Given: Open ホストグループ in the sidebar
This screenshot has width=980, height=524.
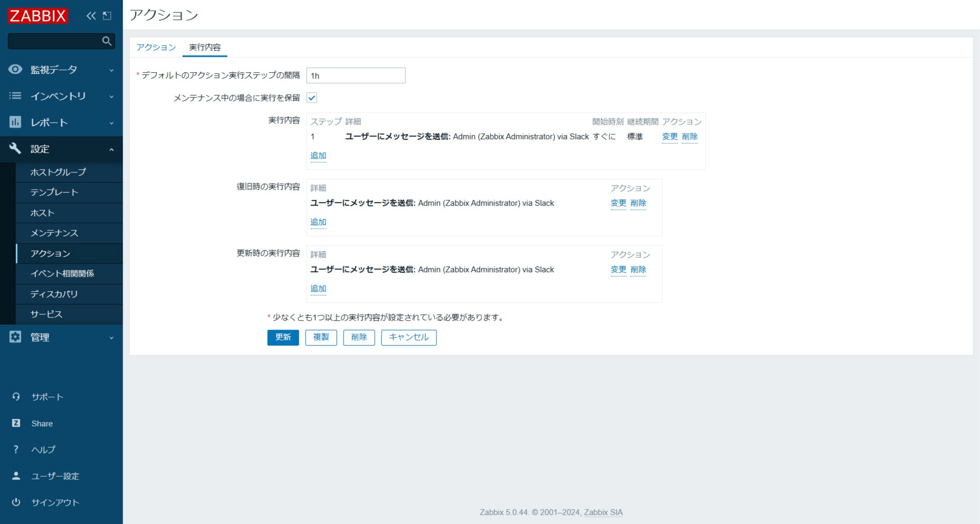Looking at the screenshot, I should click(58, 172).
